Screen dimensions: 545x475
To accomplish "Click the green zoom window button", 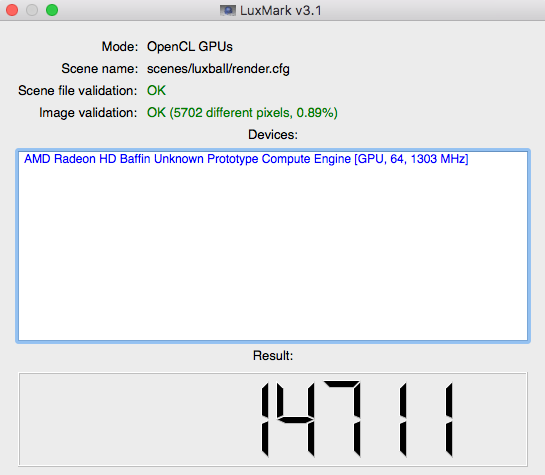I will (x=52, y=10).
